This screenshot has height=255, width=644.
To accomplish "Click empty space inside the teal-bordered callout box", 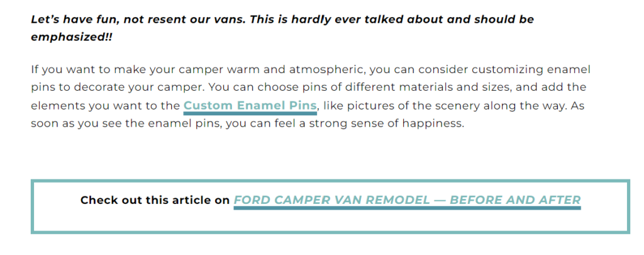I will [330, 222].
